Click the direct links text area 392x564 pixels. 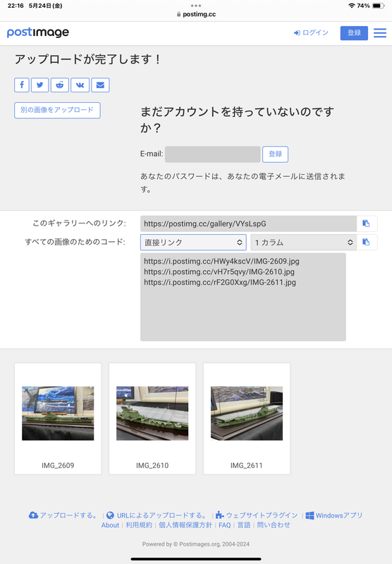(243, 297)
